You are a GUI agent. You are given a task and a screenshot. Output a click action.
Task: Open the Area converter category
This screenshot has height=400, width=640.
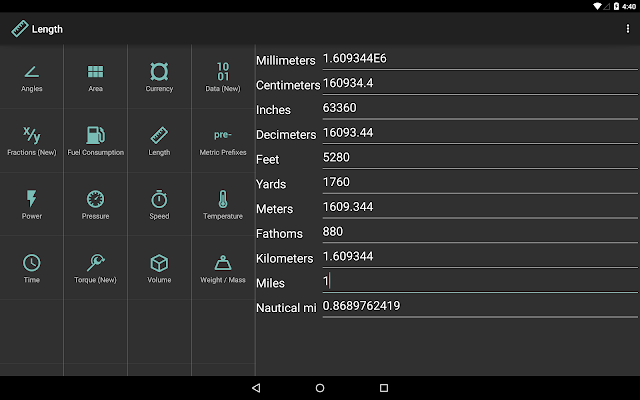pyautogui.click(x=96, y=77)
